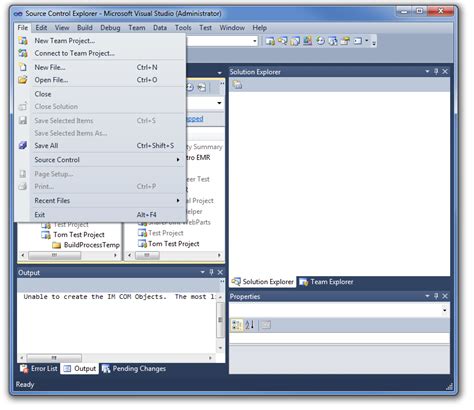
Task: Click the round icon in Source Control Explorer toolbar
Action: (190, 87)
